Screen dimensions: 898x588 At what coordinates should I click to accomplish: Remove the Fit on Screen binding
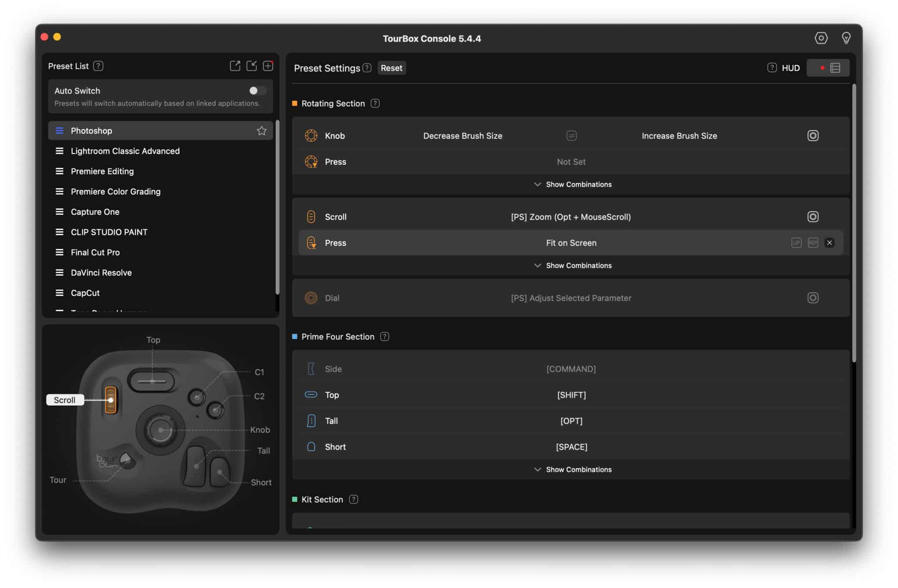pyautogui.click(x=829, y=242)
